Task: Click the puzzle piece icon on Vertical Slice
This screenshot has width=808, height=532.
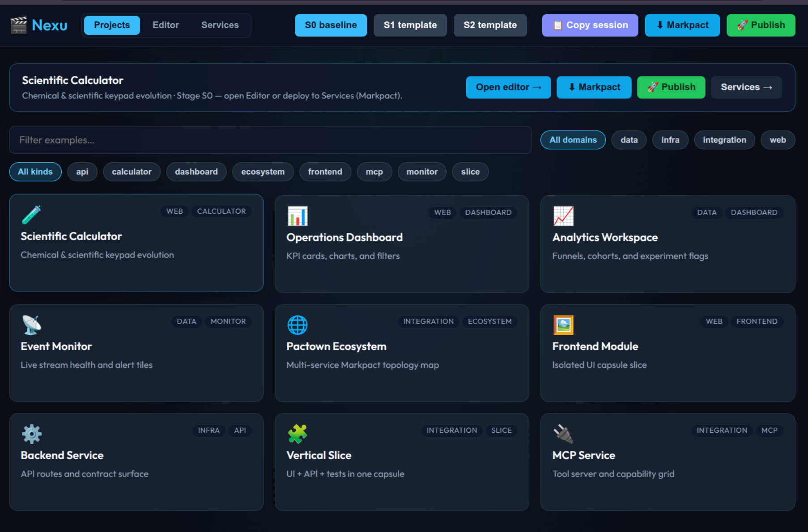Action: click(x=298, y=434)
